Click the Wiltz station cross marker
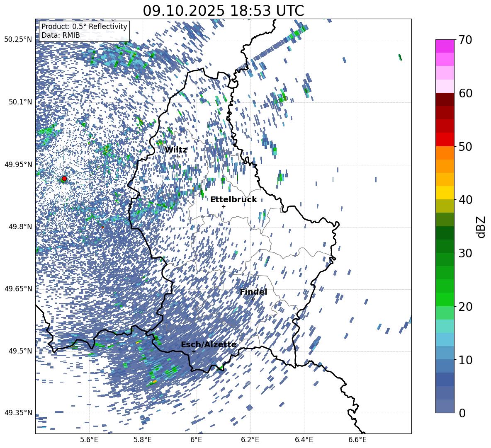 click(178, 156)
